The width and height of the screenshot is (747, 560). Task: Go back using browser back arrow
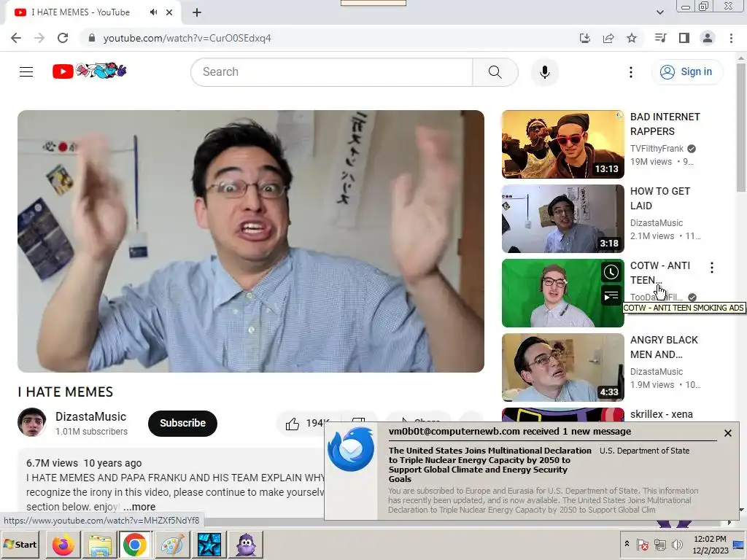pyautogui.click(x=16, y=38)
